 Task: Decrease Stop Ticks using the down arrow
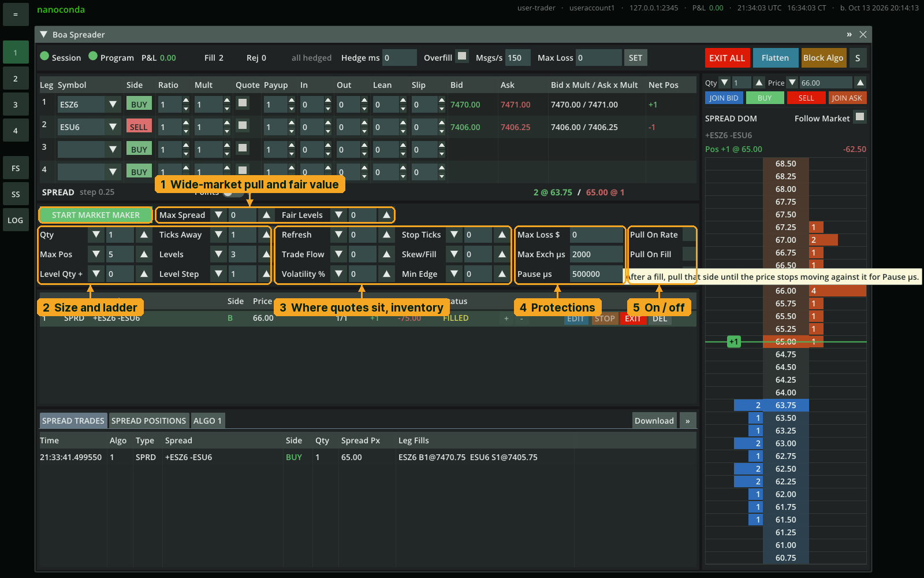click(454, 235)
